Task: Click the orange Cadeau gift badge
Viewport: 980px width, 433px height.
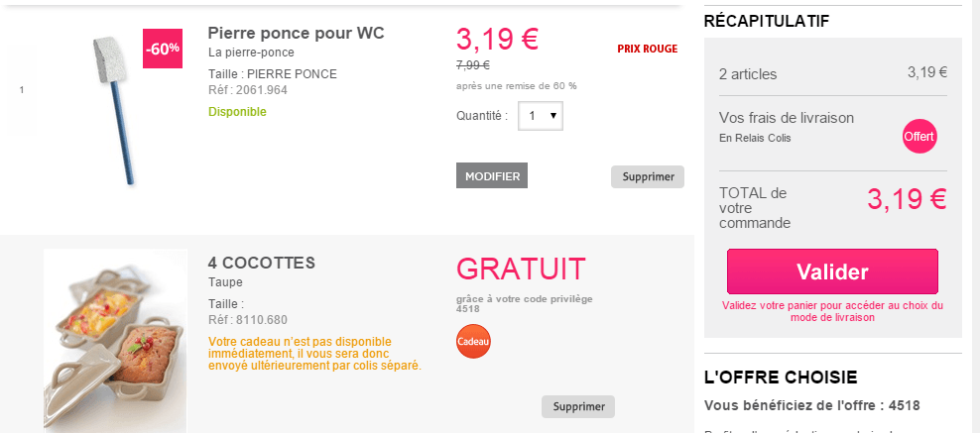Action: [x=473, y=342]
